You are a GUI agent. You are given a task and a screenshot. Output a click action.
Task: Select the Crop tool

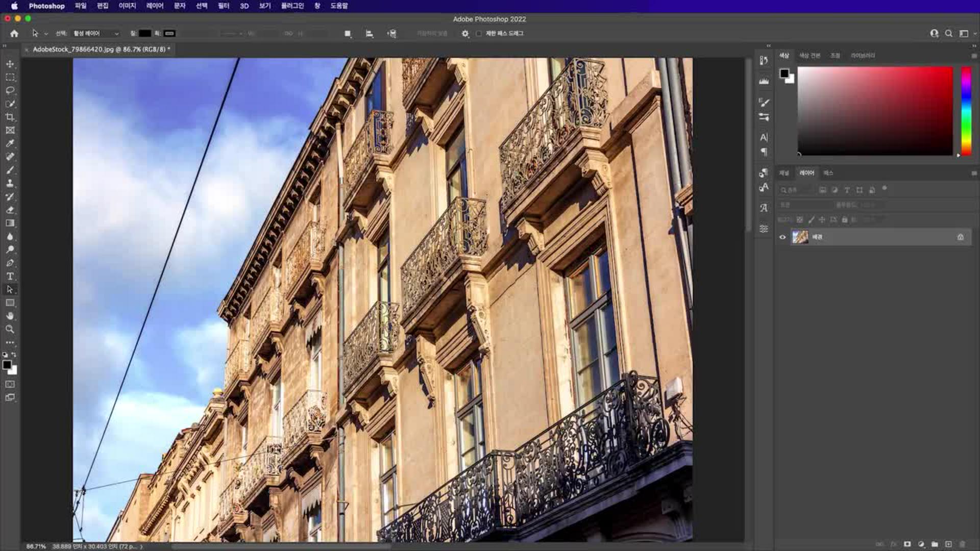[10, 117]
